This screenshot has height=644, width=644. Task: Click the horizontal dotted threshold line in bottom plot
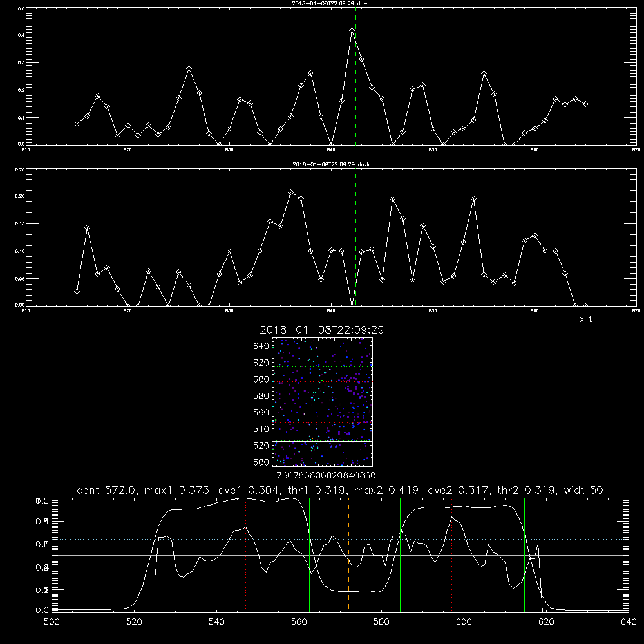pos(340,539)
